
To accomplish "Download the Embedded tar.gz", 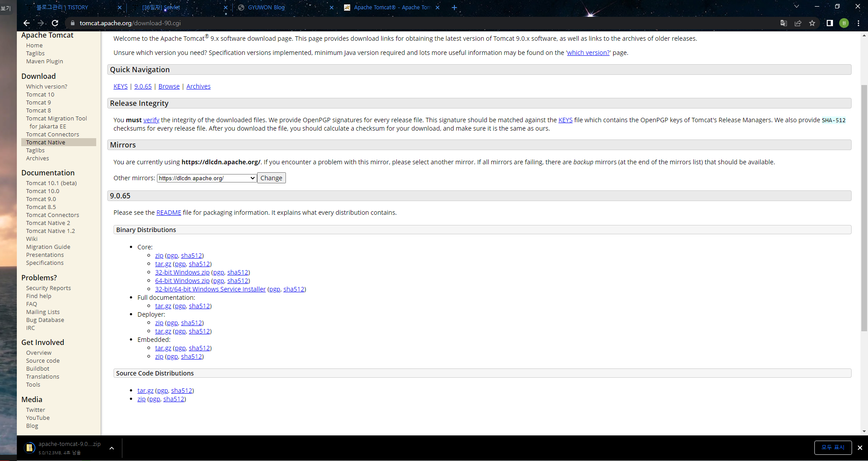I will [x=163, y=348].
